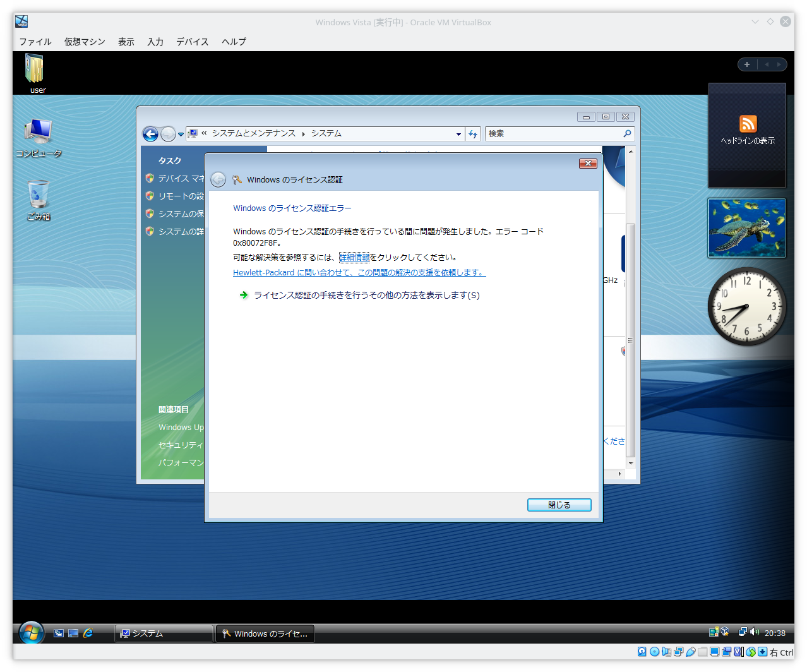Open the VirtualBox display status icon

click(x=714, y=652)
